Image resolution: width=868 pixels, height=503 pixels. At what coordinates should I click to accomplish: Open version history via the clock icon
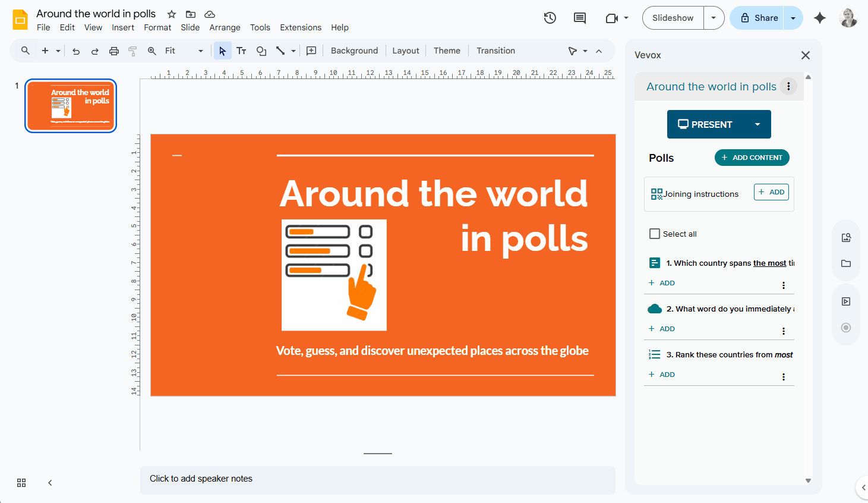[550, 18]
